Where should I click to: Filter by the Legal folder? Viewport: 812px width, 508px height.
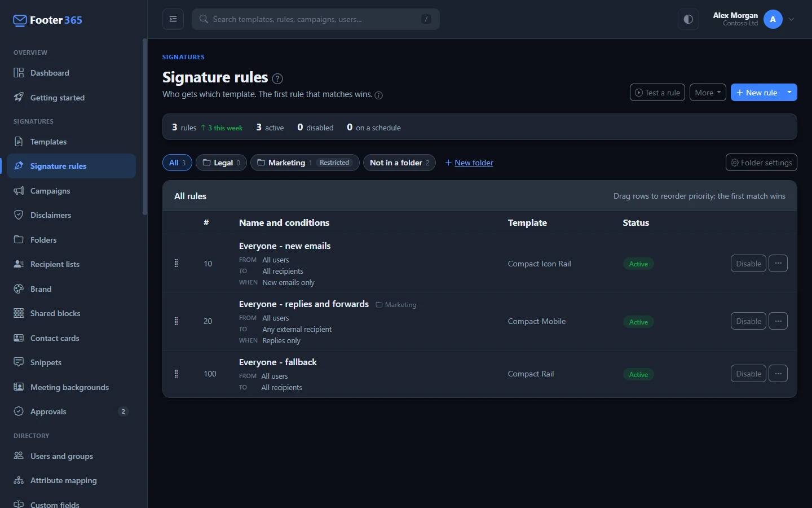tap(221, 163)
